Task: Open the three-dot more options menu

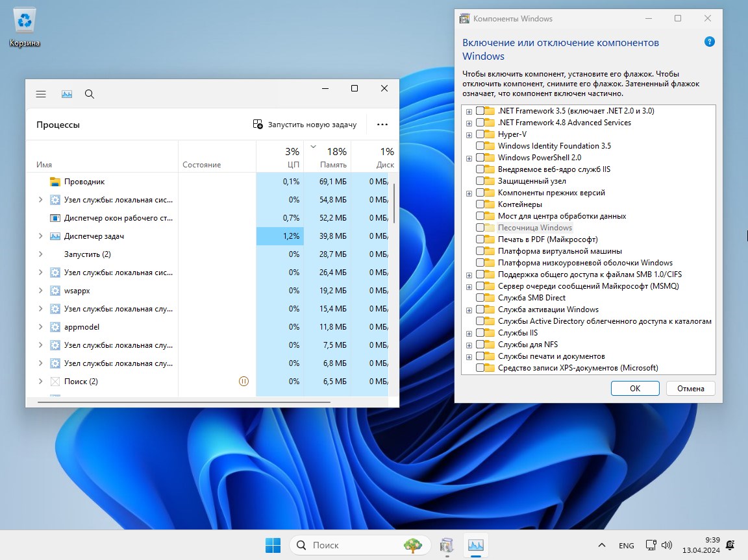Action: (x=382, y=125)
